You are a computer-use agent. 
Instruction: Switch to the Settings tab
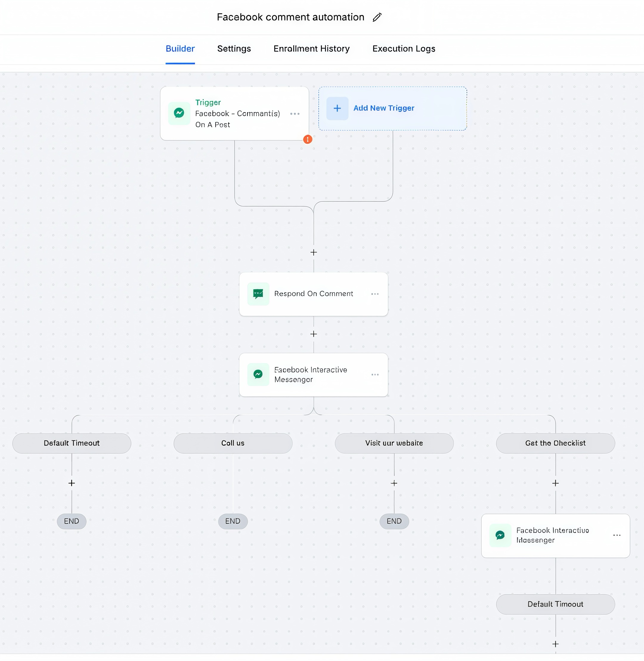tap(234, 49)
